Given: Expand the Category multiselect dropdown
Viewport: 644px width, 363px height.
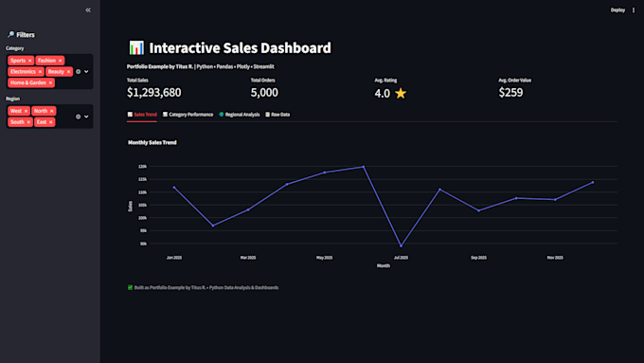Looking at the screenshot, I should (86, 71).
